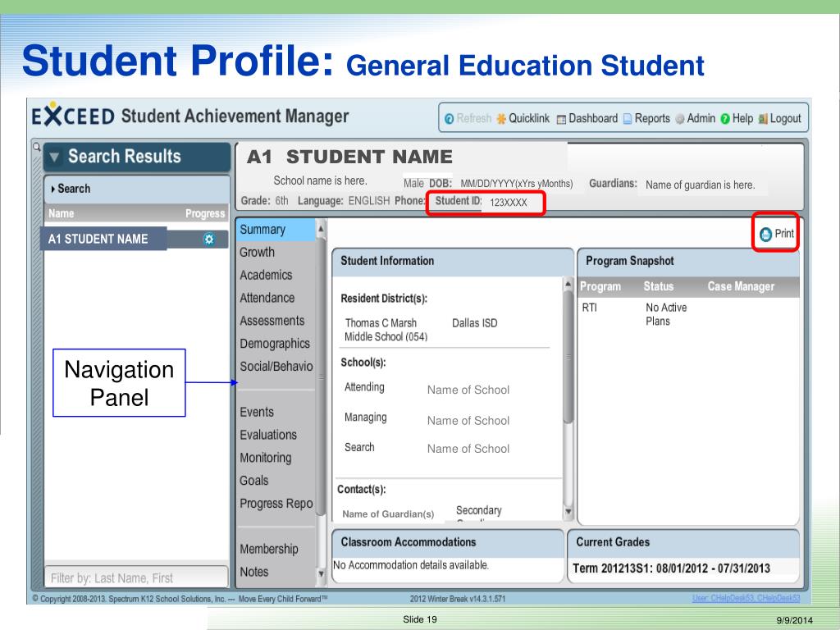This screenshot has width=840, height=630.
Task: Click the Case Manager column header
Action: [x=741, y=286]
